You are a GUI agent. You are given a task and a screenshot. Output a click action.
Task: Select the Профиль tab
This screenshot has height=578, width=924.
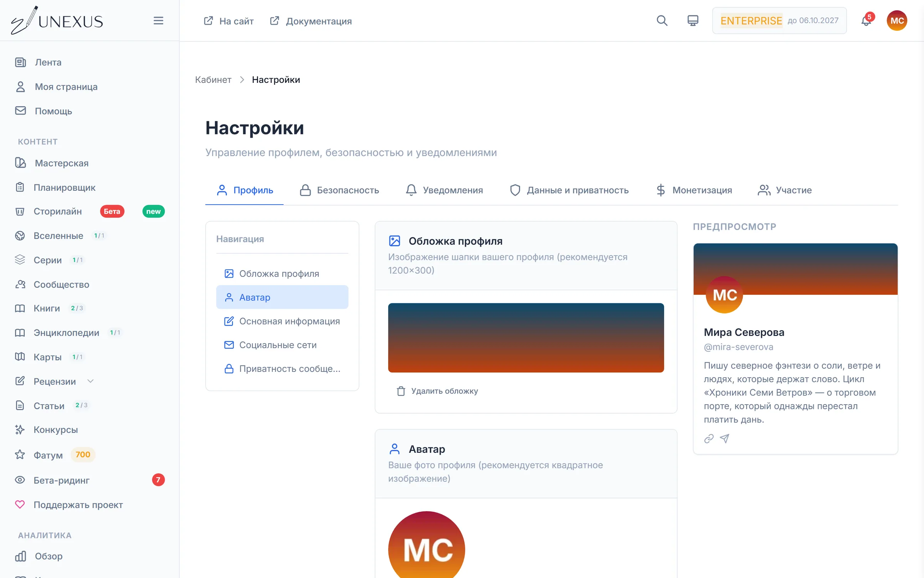coord(244,190)
